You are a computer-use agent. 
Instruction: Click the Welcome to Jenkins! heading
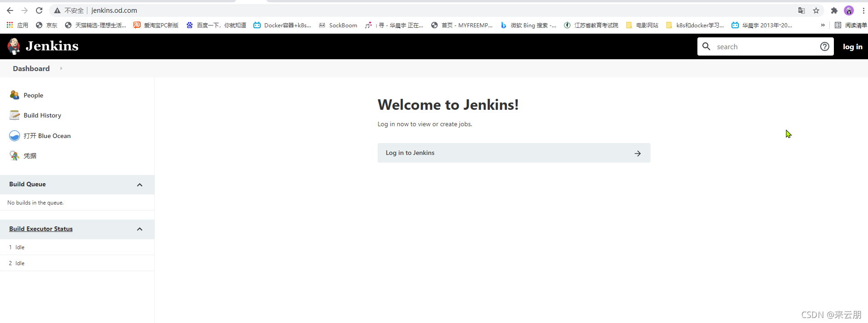[448, 105]
